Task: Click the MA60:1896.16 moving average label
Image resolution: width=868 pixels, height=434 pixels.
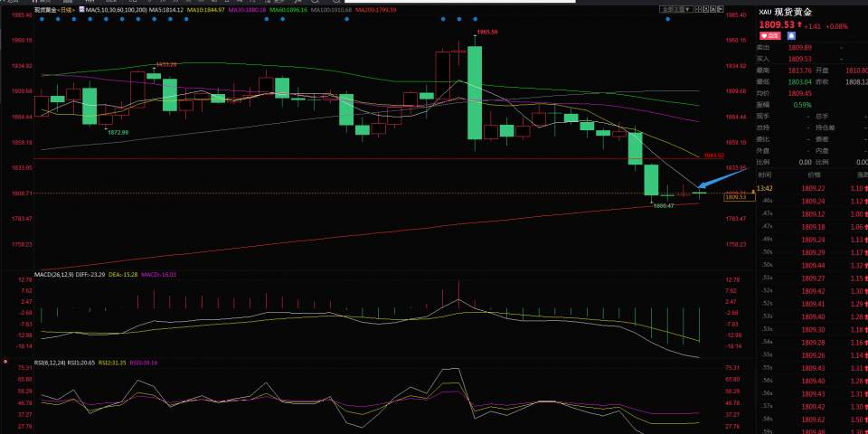Action: point(288,10)
